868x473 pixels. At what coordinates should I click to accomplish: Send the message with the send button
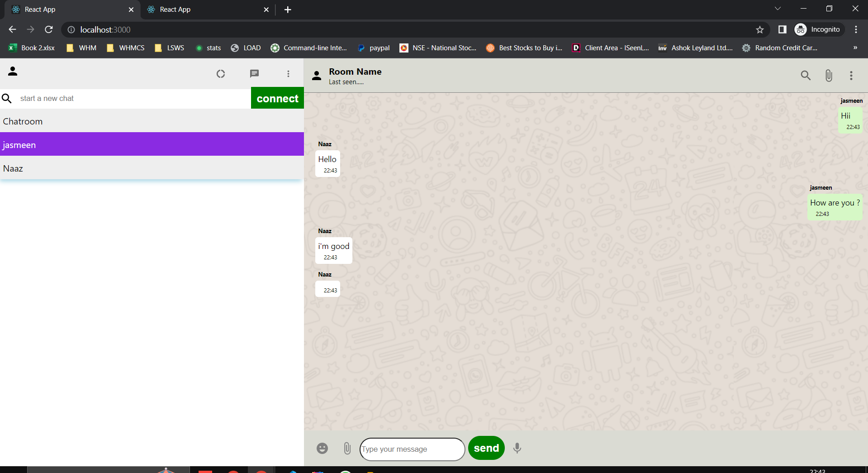pos(486,448)
